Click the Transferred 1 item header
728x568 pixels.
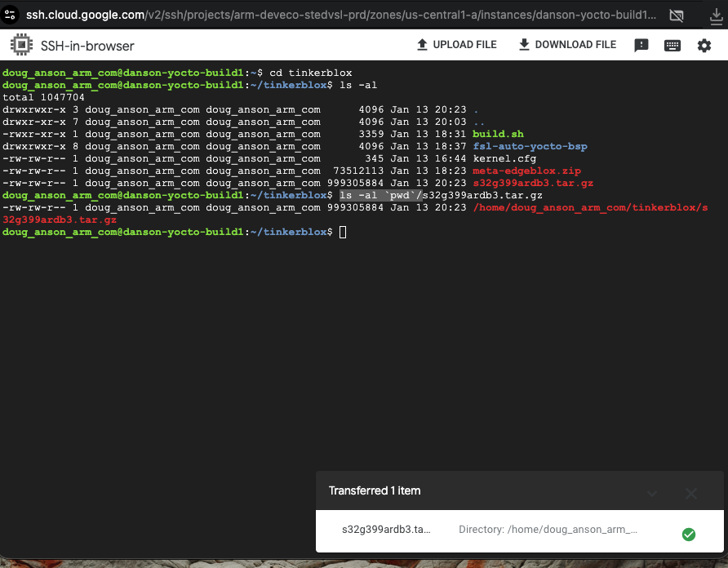click(375, 490)
